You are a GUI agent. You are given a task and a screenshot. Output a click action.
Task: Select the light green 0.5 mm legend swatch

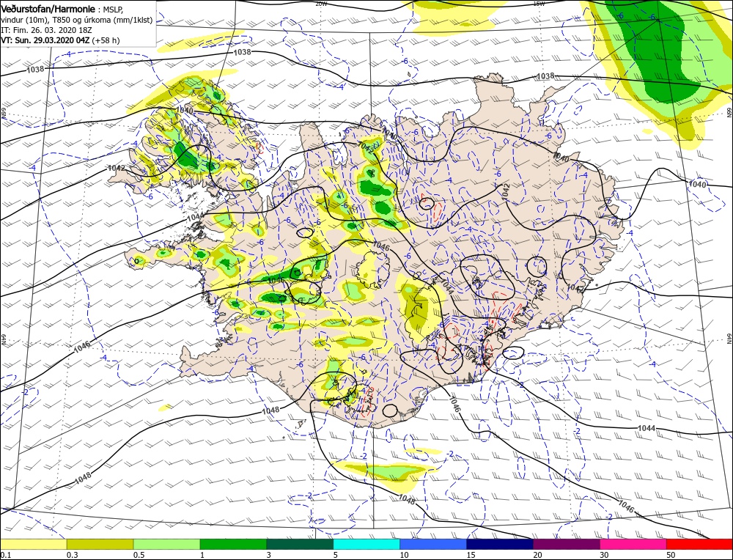[167, 544]
